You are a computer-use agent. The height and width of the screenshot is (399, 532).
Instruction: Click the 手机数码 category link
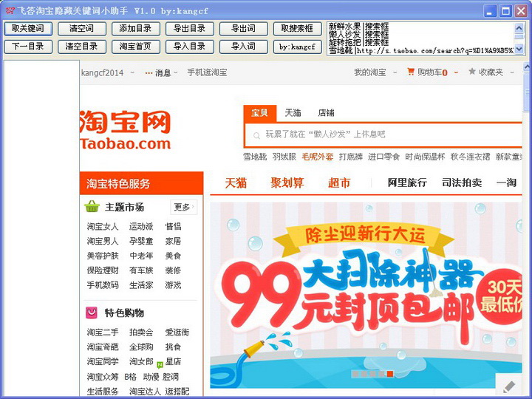click(x=103, y=285)
